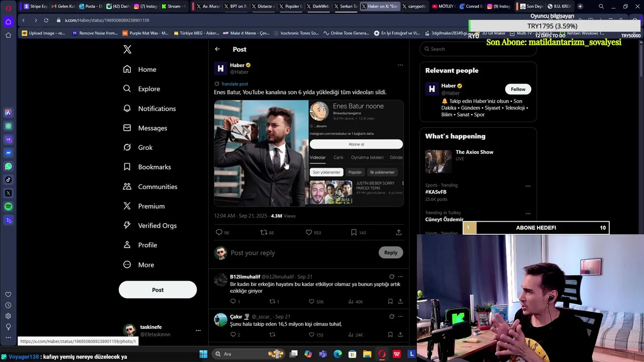The image size is (644, 362).
Task: Open Notifications in the sidebar
Action: [x=149, y=109]
